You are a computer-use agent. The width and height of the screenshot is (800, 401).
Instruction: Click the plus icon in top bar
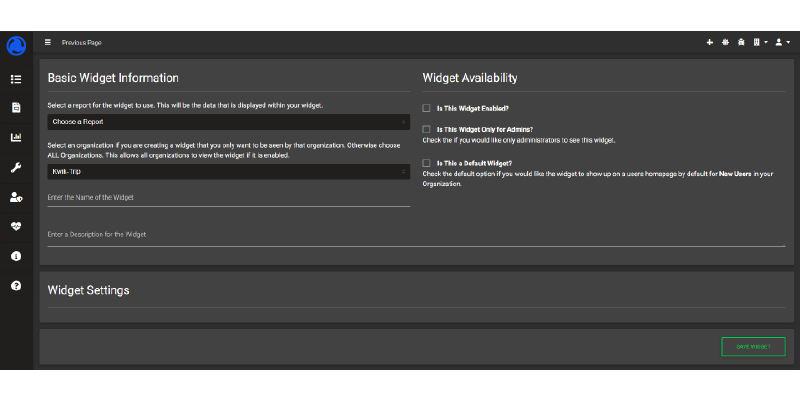710,43
